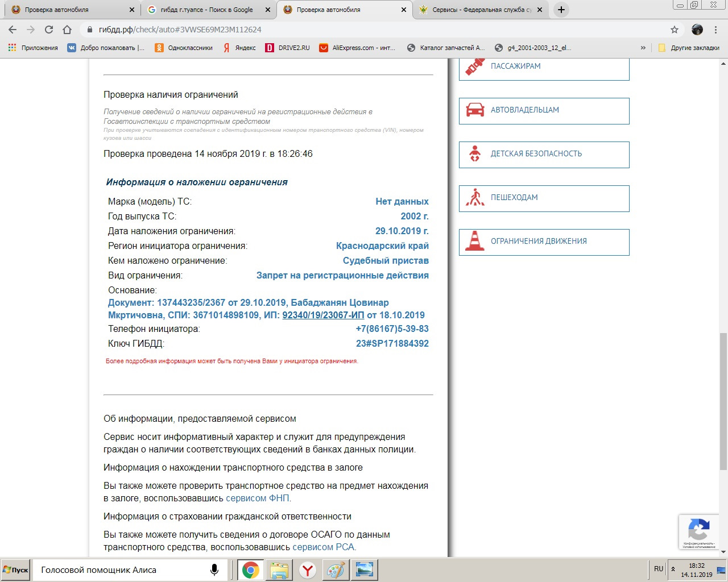Screen dimensions: 728x582
Task: Select the Судебный пристав value
Action: point(386,261)
